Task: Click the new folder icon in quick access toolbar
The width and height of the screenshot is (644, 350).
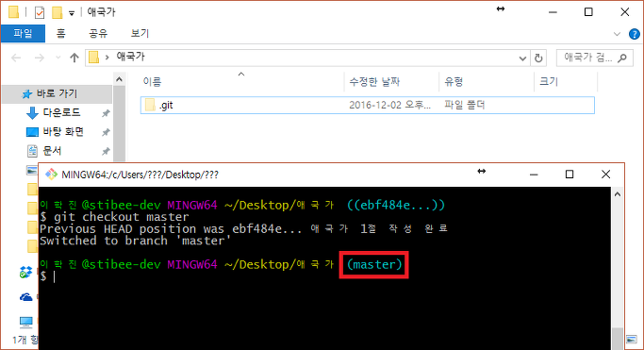Action: coord(58,12)
